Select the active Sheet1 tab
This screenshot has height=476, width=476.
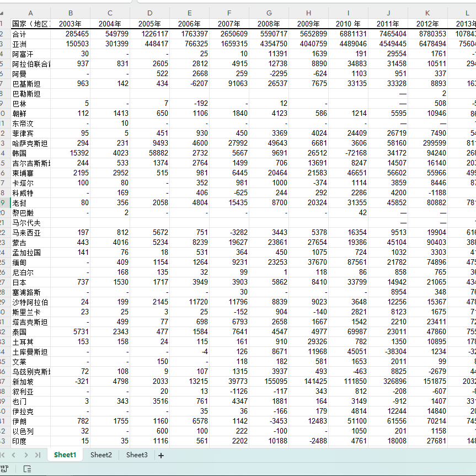point(65,455)
